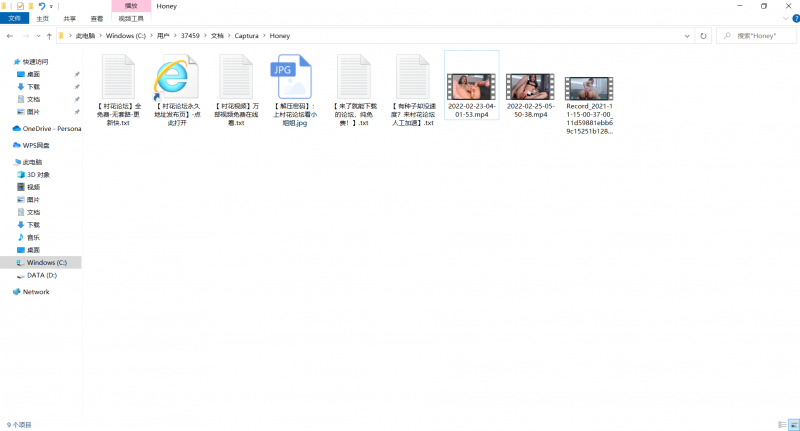The width and height of the screenshot is (800, 431).
Task: Open WPS网盘 in the navigation pane
Action: [36, 145]
